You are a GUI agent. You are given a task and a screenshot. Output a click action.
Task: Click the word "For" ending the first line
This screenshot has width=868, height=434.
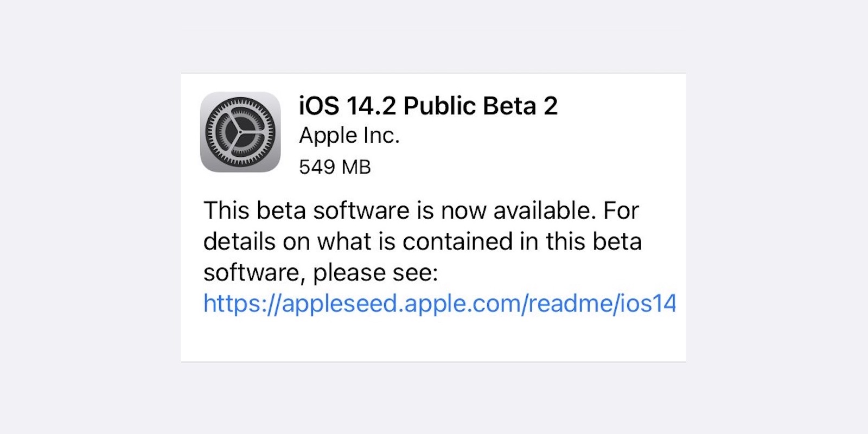[x=621, y=210]
